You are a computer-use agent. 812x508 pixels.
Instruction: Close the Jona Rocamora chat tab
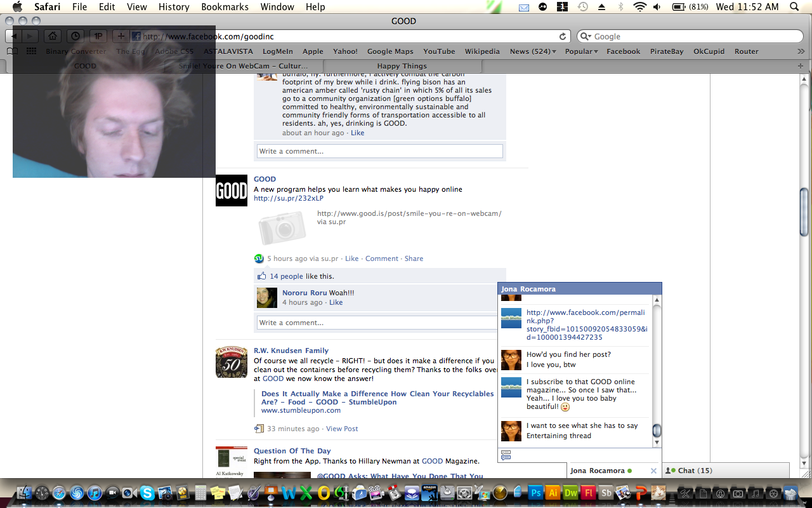(x=653, y=471)
